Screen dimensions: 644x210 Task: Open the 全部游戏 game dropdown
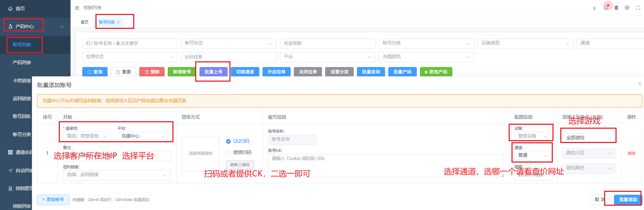tap(588, 138)
